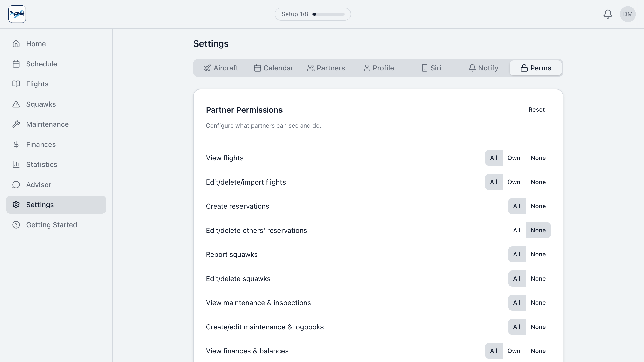Click the airplane app logo
The image size is (644, 362).
(x=17, y=14)
